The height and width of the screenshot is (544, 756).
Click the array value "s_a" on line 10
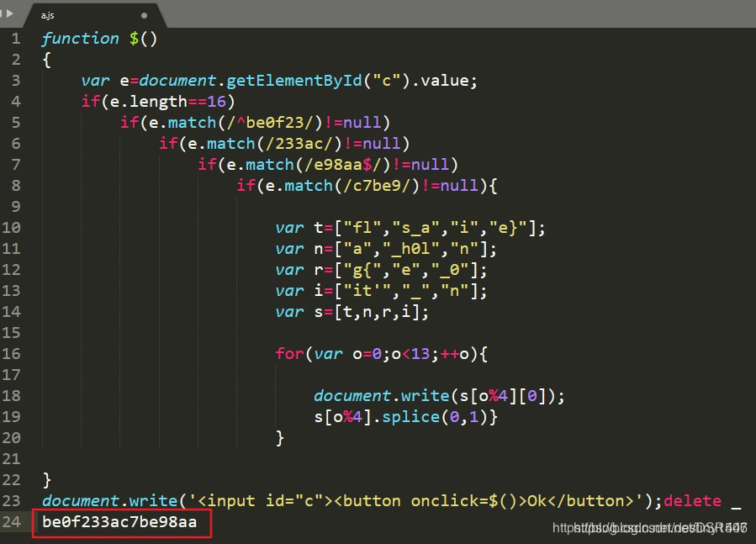pyautogui.click(x=415, y=228)
